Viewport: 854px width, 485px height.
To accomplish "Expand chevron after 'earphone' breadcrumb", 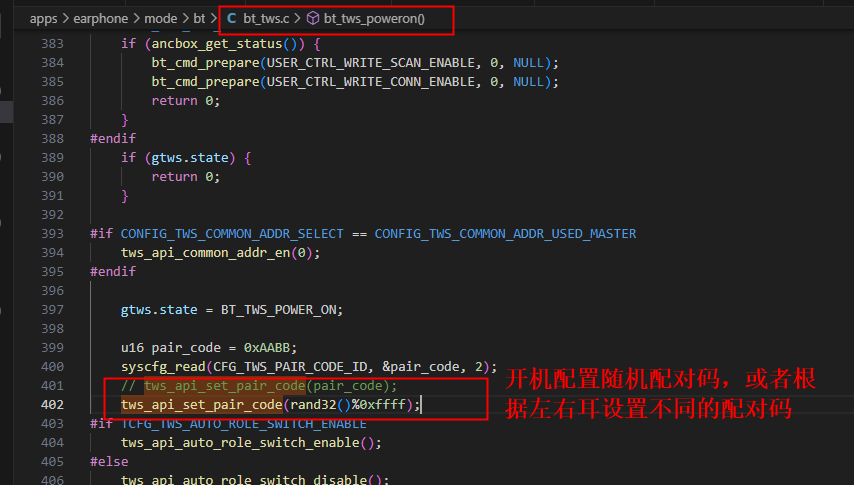I will tap(136, 19).
